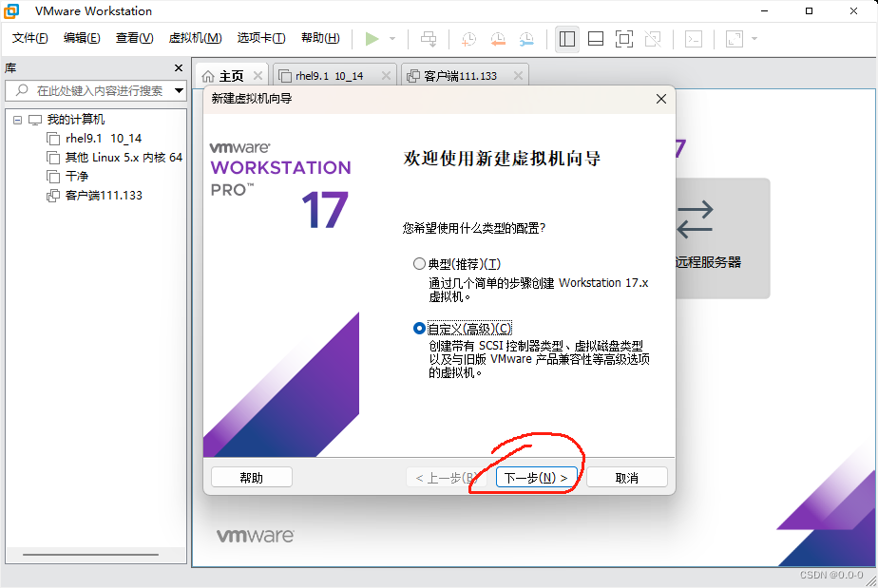The height and width of the screenshot is (588, 878).
Task: Click the library horizontal scrollbar
Action: pos(90,555)
